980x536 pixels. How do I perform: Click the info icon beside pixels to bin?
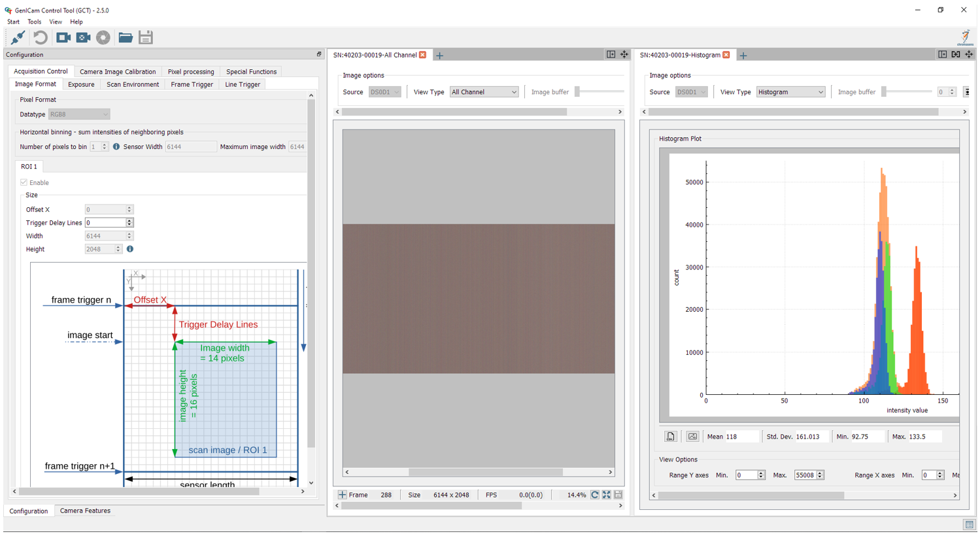116,147
